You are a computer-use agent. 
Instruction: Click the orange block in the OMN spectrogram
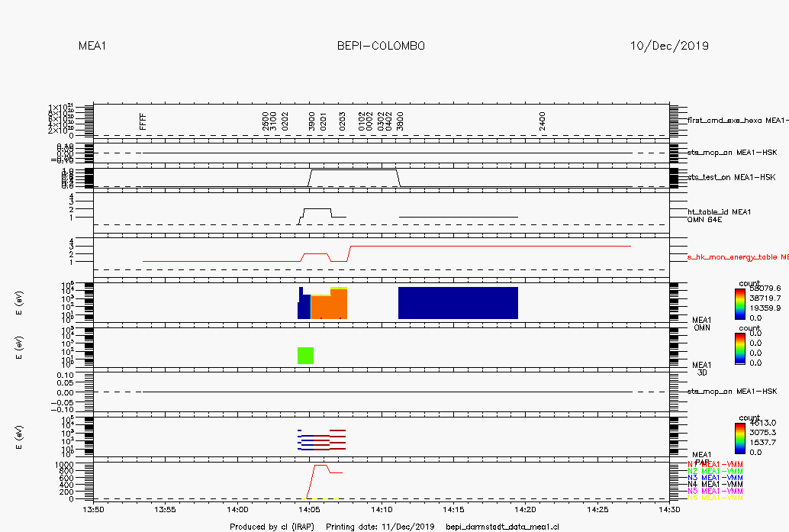coord(329,305)
